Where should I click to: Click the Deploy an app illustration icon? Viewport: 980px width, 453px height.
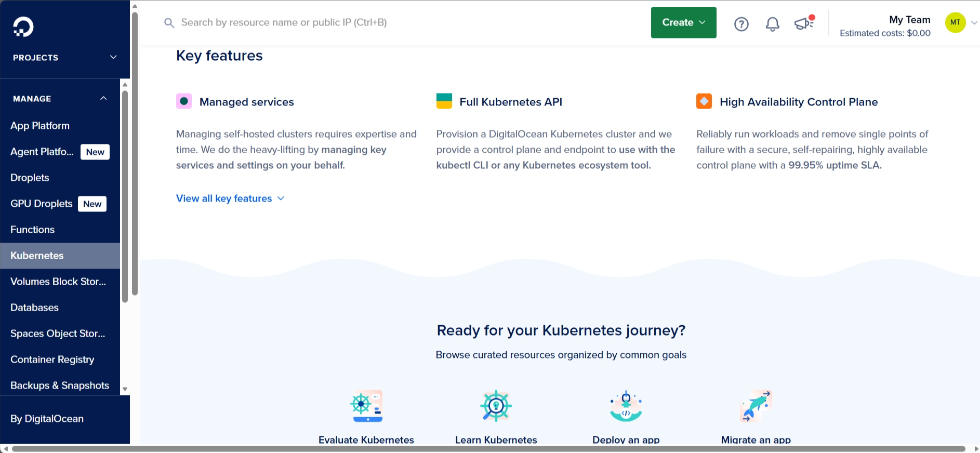626,406
